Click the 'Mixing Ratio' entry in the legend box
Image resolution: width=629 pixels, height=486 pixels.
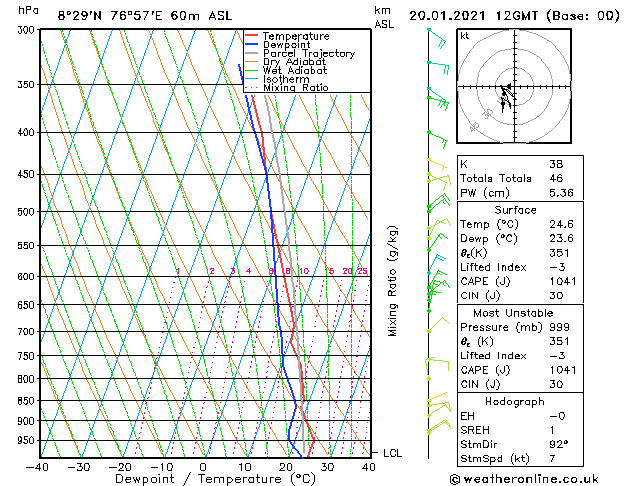296,87
